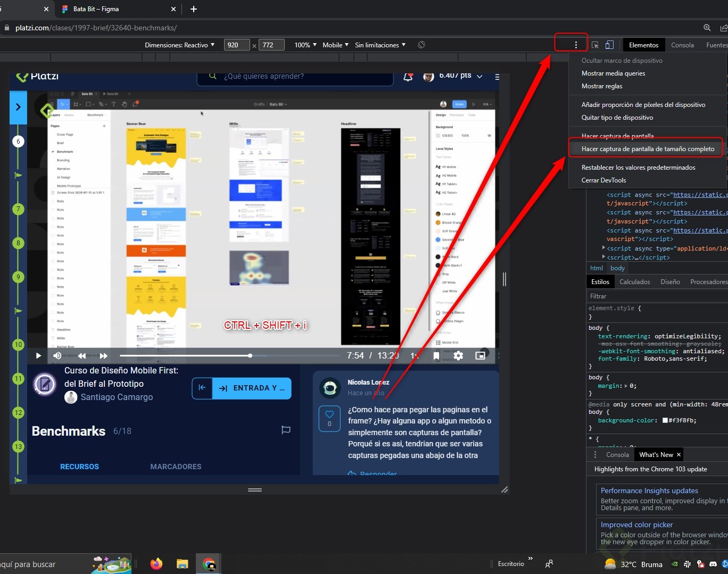Viewport: 728px width, 574px height.
Task: Open Improved color picker link
Action: click(x=636, y=525)
